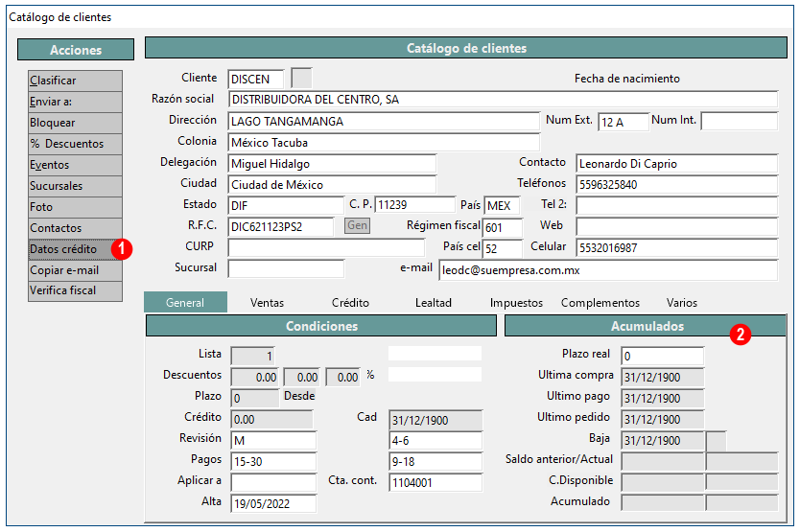Switch to the Varios tab
This screenshot has height=532, width=800.
click(682, 303)
